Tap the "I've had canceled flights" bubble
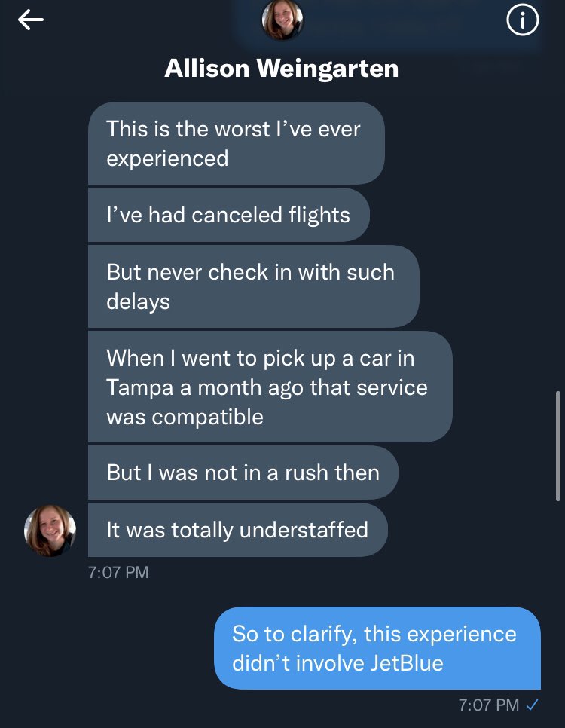Image resolution: width=565 pixels, height=728 pixels. point(228,215)
